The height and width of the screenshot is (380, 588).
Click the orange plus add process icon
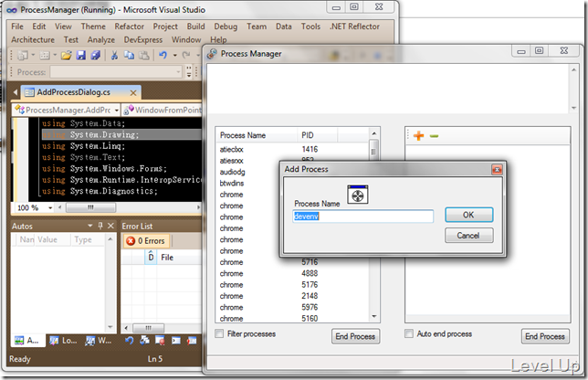click(x=418, y=136)
